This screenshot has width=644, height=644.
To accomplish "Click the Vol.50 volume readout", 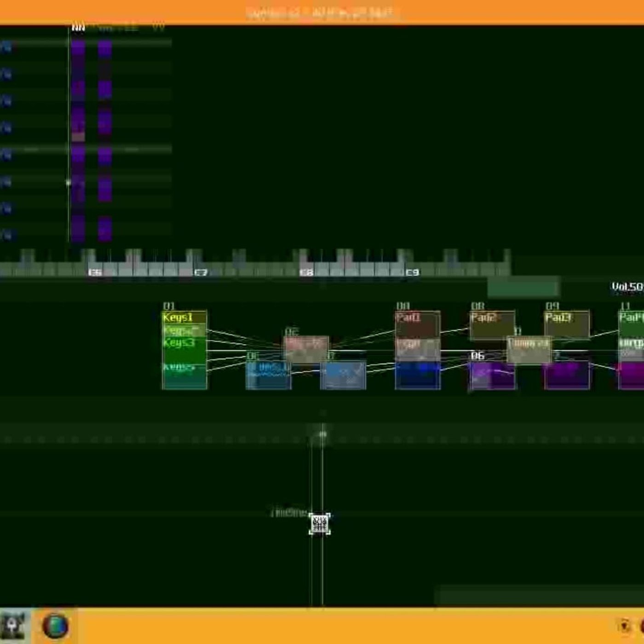I will click(x=627, y=287).
